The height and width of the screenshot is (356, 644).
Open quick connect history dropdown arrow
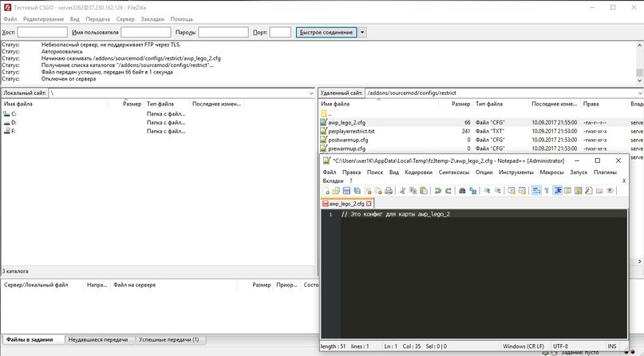pyautogui.click(x=362, y=32)
